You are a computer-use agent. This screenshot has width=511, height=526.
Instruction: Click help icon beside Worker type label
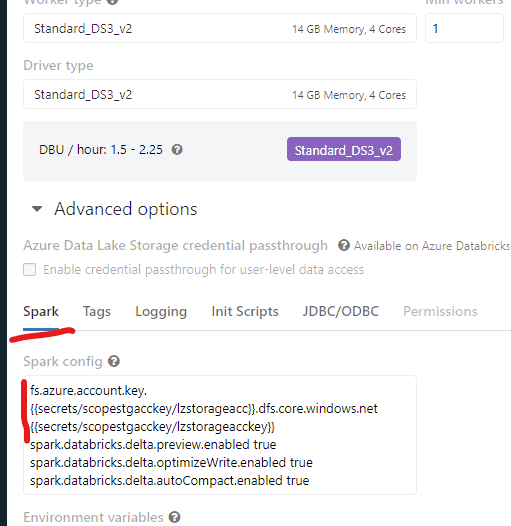[112, 1]
